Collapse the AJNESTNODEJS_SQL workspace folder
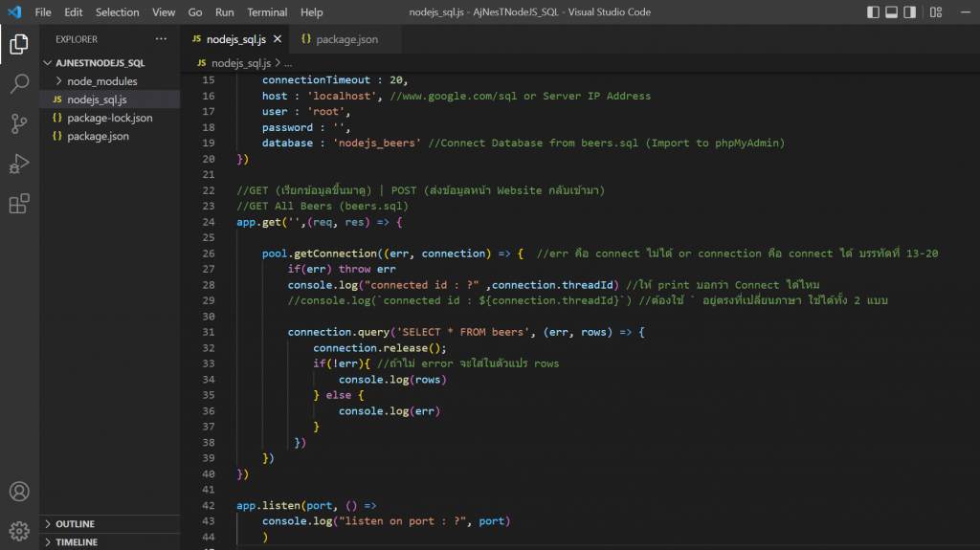Image resolution: width=980 pixels, height=550 pixels. point(100,63)
